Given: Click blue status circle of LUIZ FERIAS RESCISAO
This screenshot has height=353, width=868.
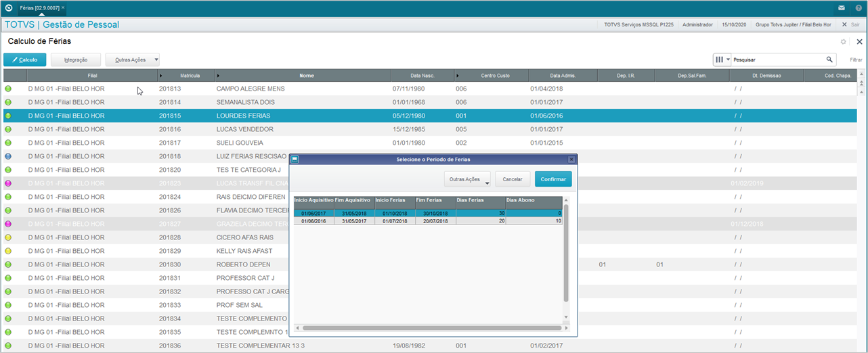Looking at the screenshot, I should [x=8, y=156].
